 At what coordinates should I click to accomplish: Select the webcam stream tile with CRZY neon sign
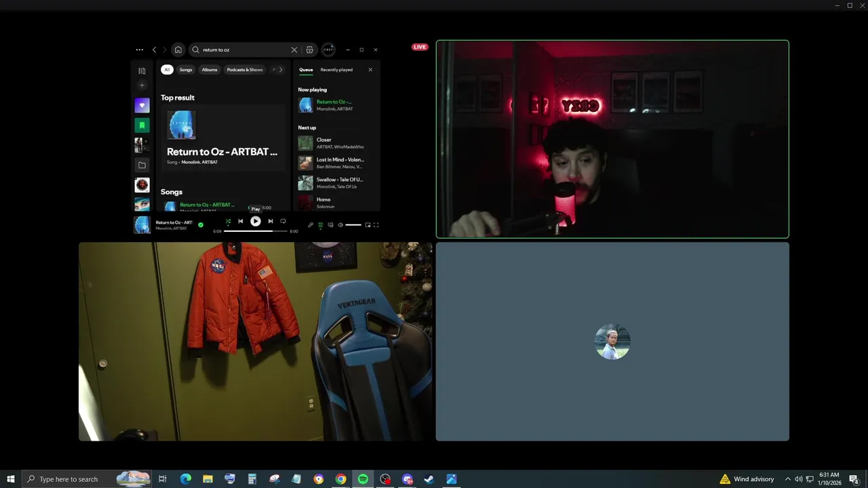click(x=612, y=139)
